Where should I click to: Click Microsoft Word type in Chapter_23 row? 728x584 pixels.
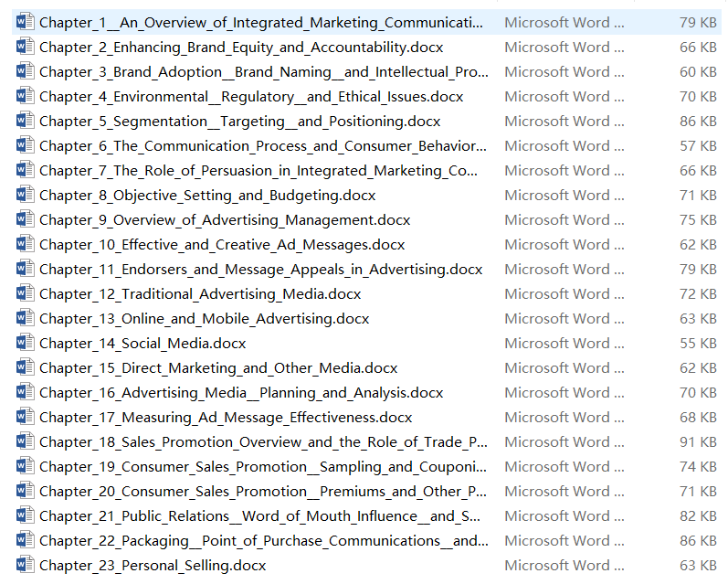(x=564, y=565)
